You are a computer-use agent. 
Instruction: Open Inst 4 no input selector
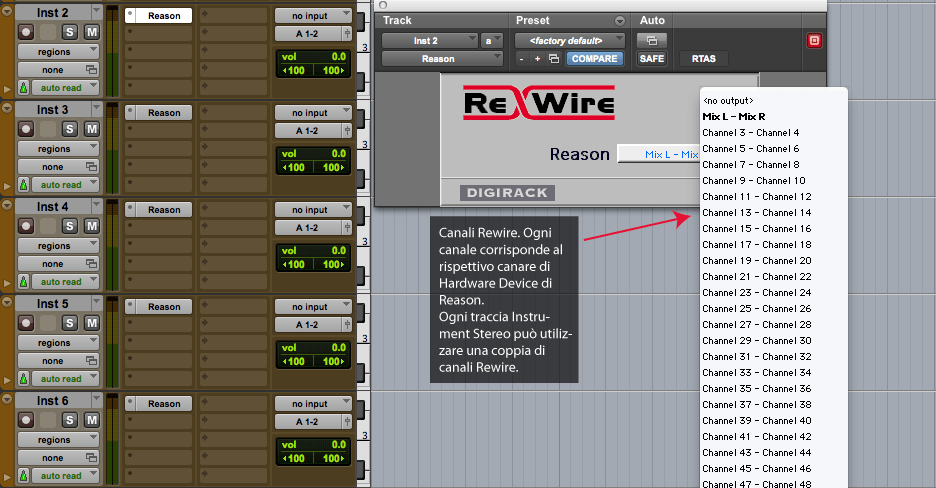tap(313, 209)
